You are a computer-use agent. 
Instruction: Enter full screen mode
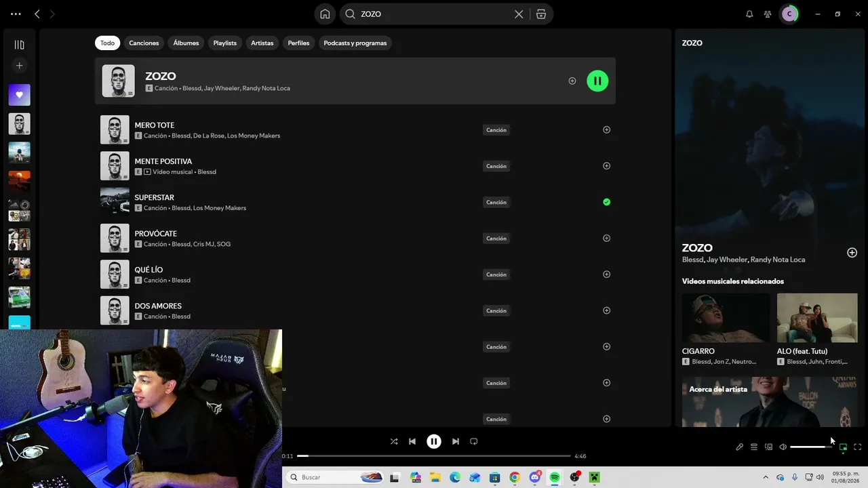coord(858,447)
